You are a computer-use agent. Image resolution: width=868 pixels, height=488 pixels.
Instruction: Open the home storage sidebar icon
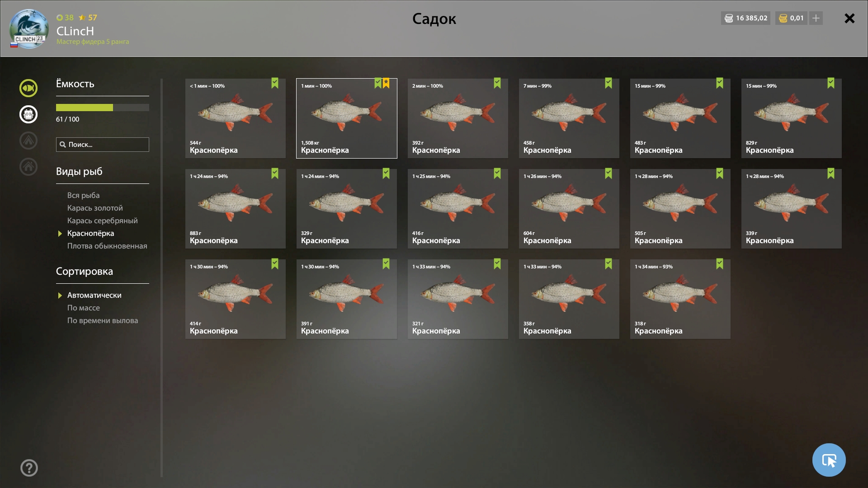pos(28,167)
